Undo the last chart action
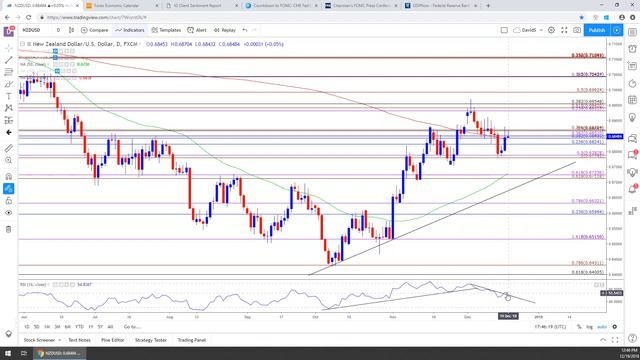The width and height of the screenshot is (640, 360). coord(245,30)
